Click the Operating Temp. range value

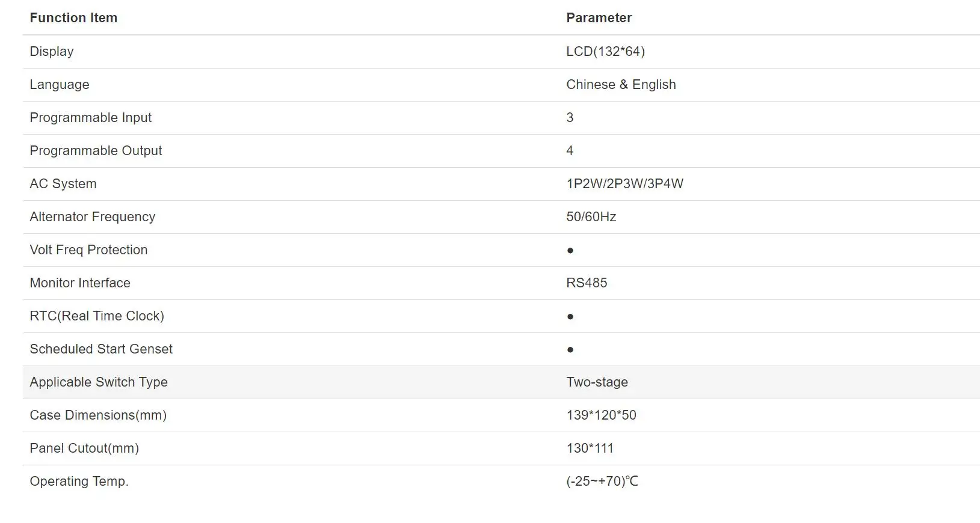tap(602, 482)
